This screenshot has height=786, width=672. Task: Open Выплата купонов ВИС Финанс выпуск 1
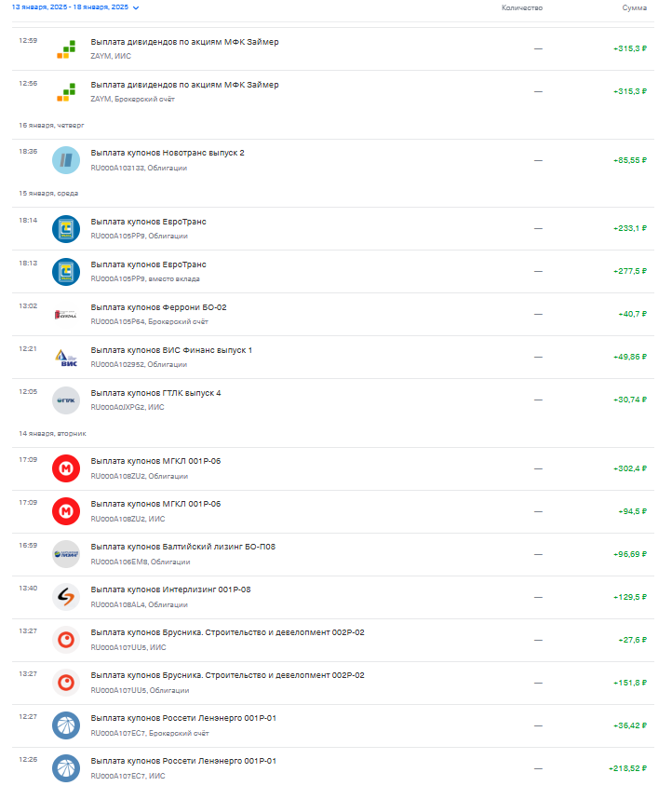[333, 357]
